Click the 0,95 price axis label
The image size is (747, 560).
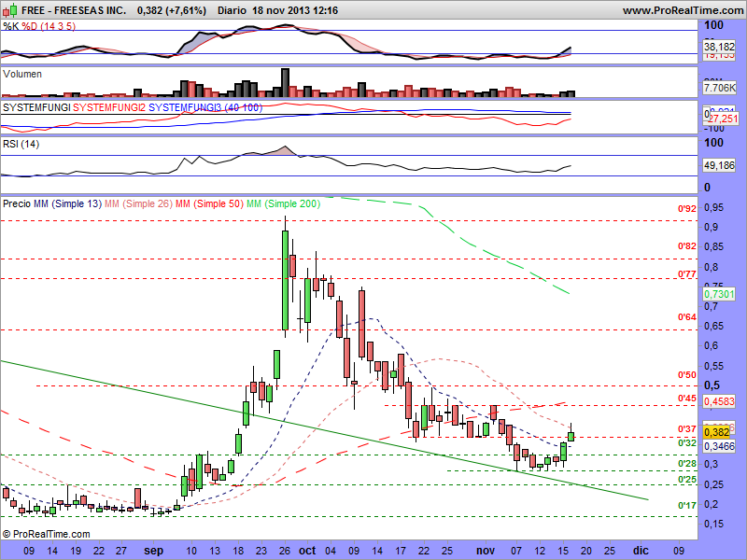[x=713, y=207]
